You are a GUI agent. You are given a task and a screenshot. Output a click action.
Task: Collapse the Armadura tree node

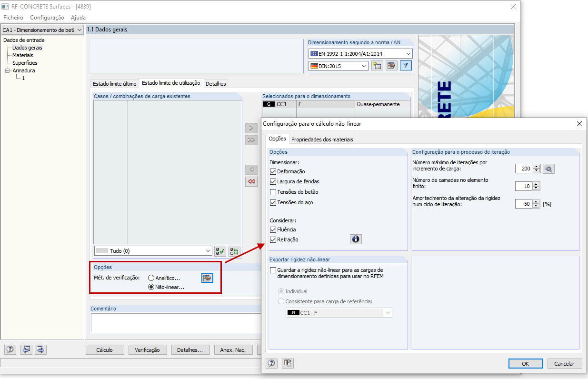[8, 70]
